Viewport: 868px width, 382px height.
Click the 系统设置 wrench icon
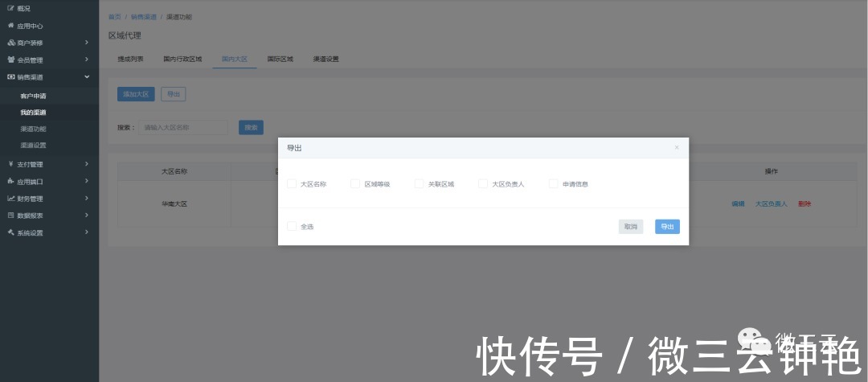tap(10, 232)
